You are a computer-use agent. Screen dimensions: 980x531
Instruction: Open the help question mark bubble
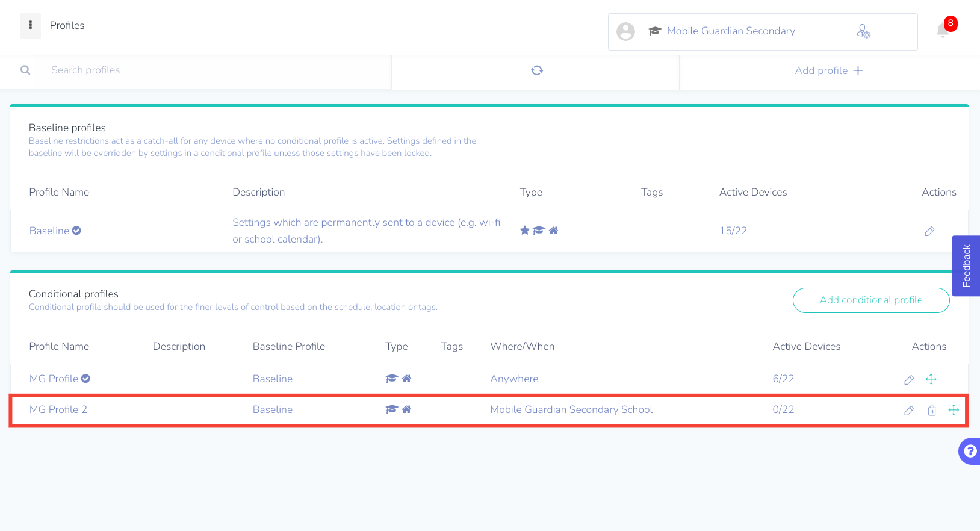(x=970, y=451)
